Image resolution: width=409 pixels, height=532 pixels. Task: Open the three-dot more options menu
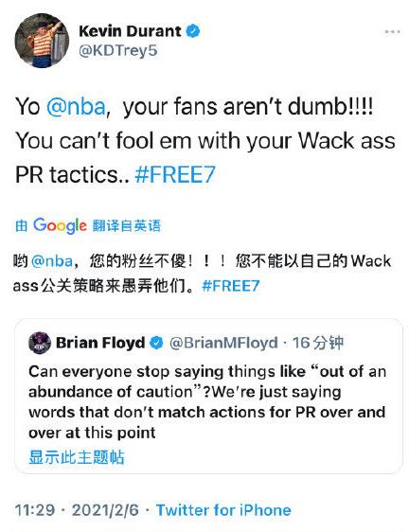392,31
